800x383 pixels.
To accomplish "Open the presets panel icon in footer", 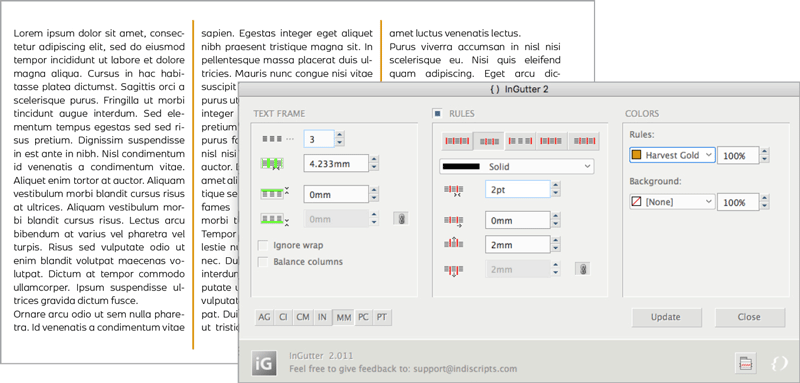I will (745, 363).
